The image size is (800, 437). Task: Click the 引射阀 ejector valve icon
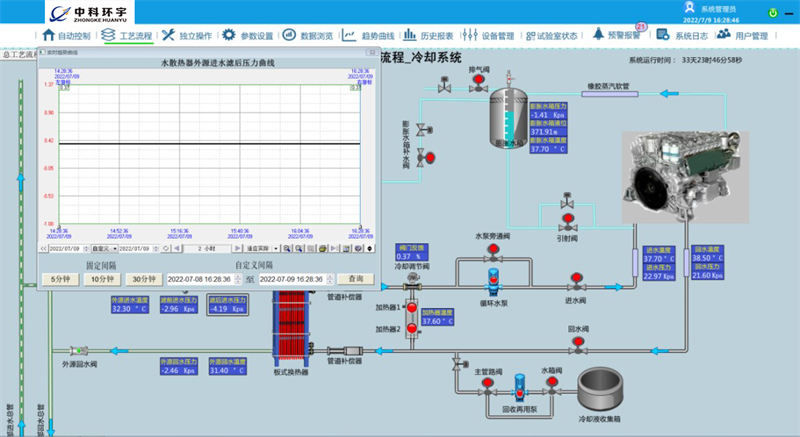[566, 221]
